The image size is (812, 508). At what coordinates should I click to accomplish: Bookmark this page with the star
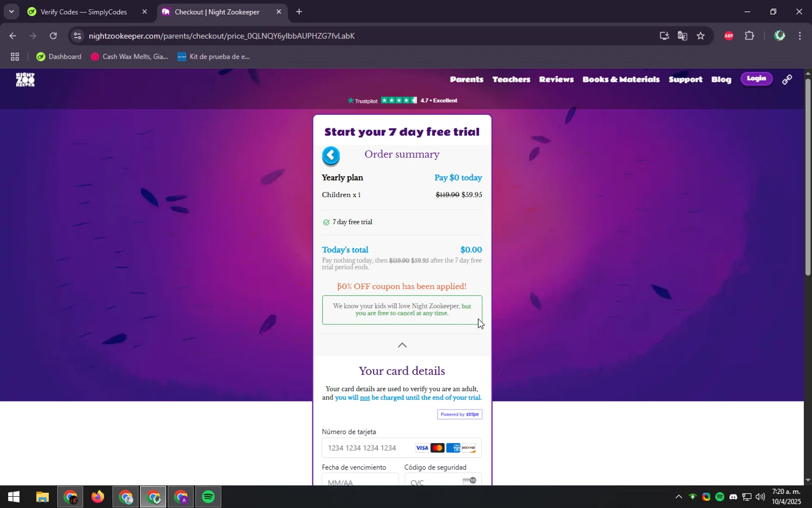[x=700, y=36]
